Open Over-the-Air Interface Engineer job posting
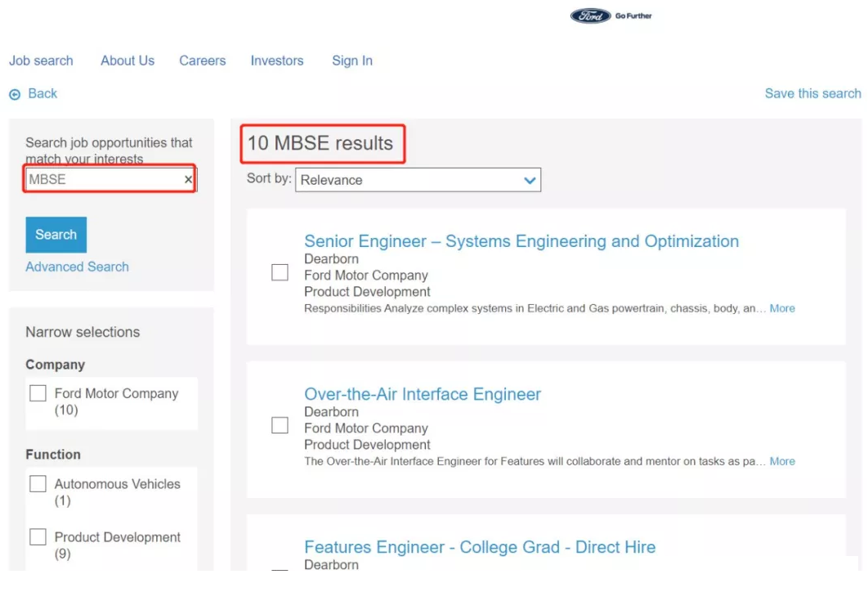868x601 pixels. point(423,394)
